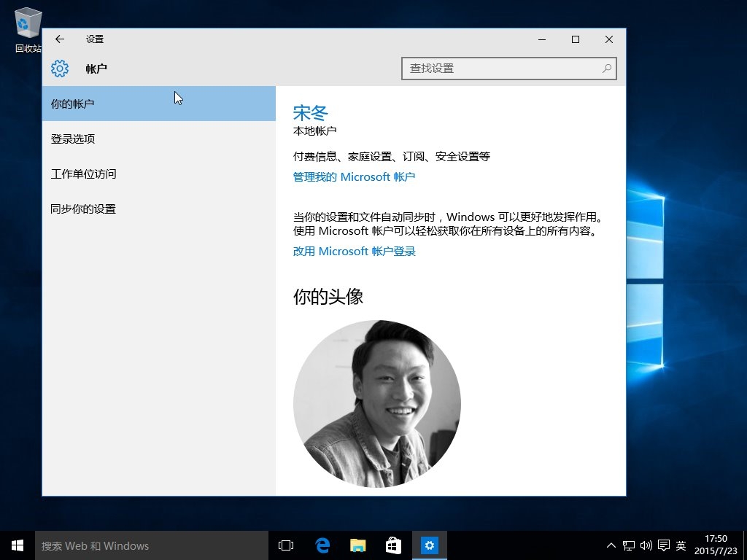Open the Recycle Bin on desktop

[28, 29]
